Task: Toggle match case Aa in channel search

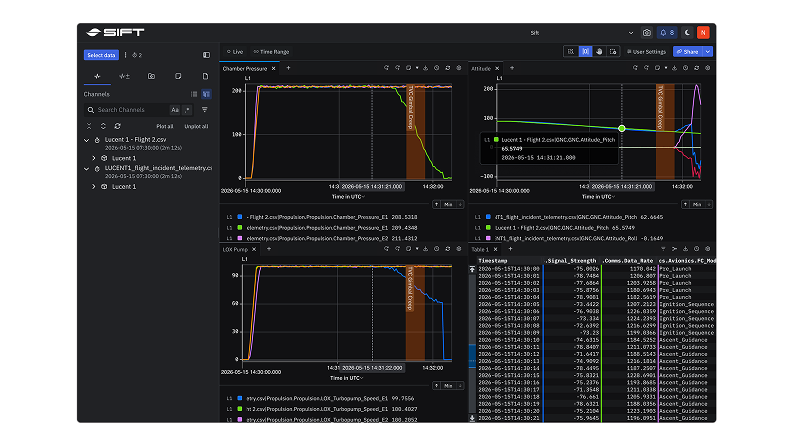Action: point(175,110)
